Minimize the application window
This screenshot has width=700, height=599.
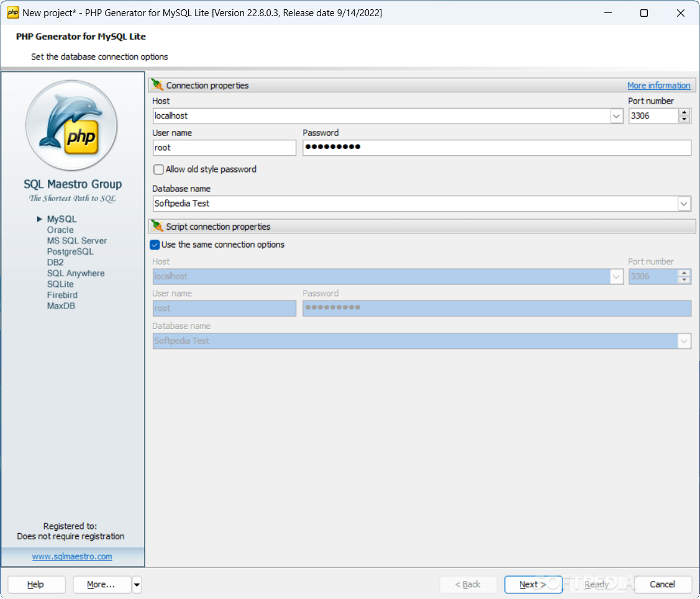607,13
